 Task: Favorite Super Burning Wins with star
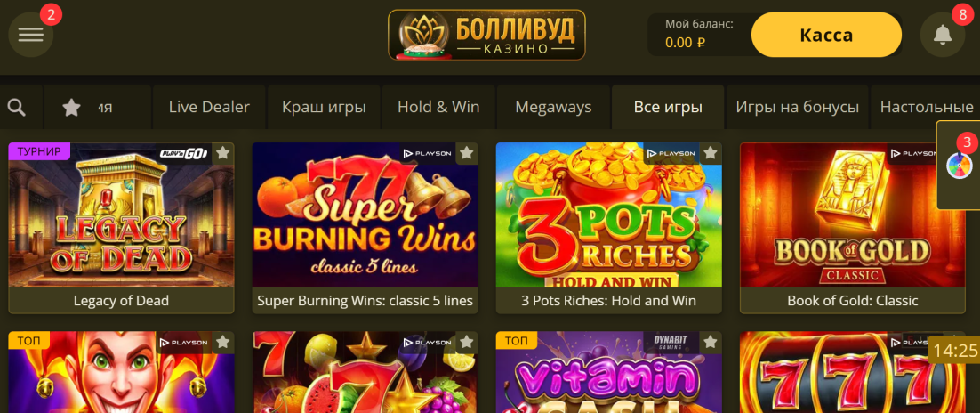pyautogui.click(x=467, y=153)
